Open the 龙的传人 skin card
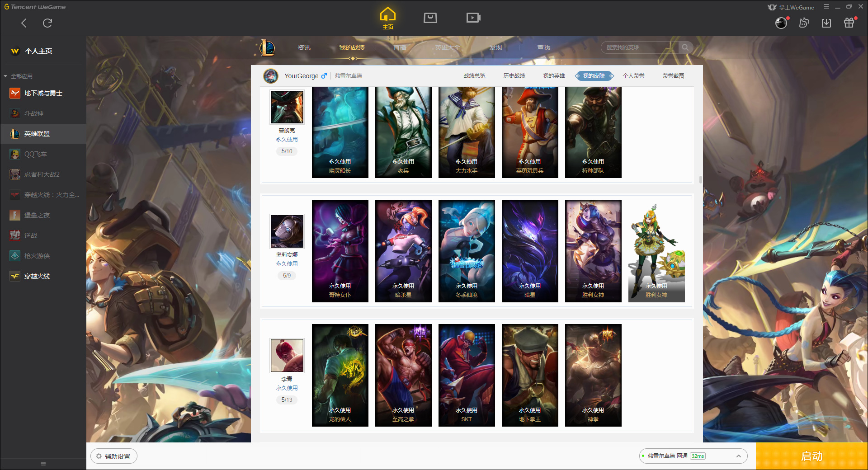 point(340,375)
